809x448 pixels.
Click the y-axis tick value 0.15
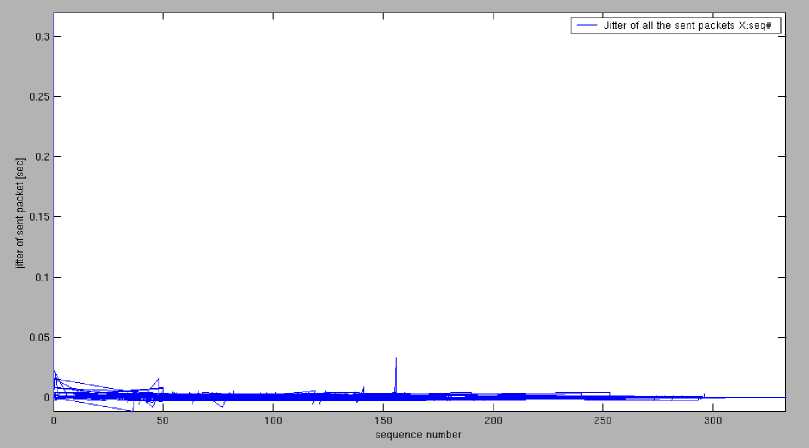pos(39,217)
